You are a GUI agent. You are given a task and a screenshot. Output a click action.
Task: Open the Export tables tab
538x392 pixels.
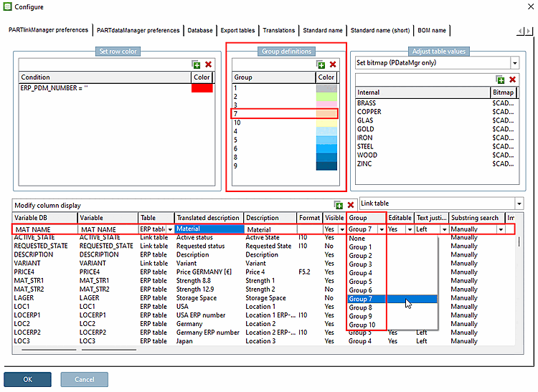237,31
